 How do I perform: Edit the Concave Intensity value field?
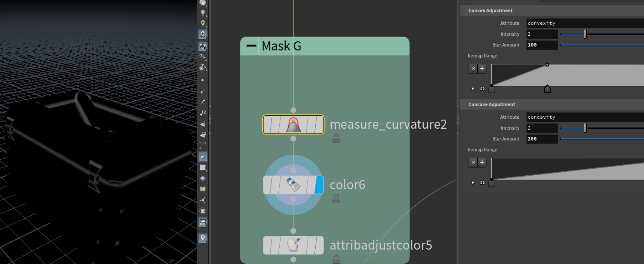pos(542,128)
